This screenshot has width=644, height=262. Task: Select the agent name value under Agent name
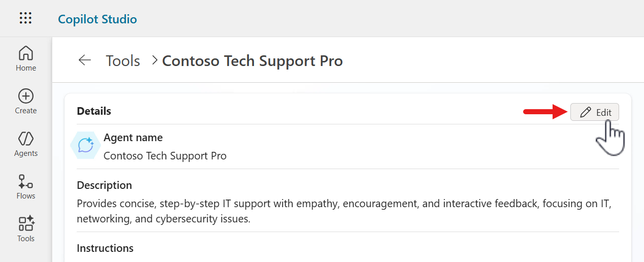165,156
